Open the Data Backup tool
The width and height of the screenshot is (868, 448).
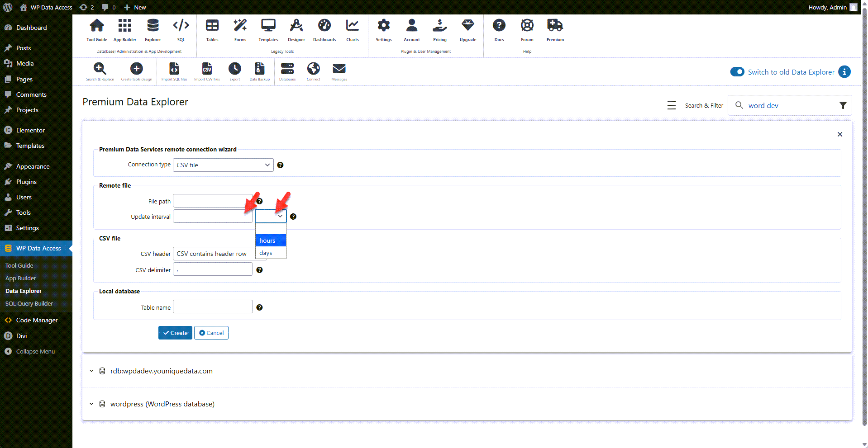pos(259,70)
